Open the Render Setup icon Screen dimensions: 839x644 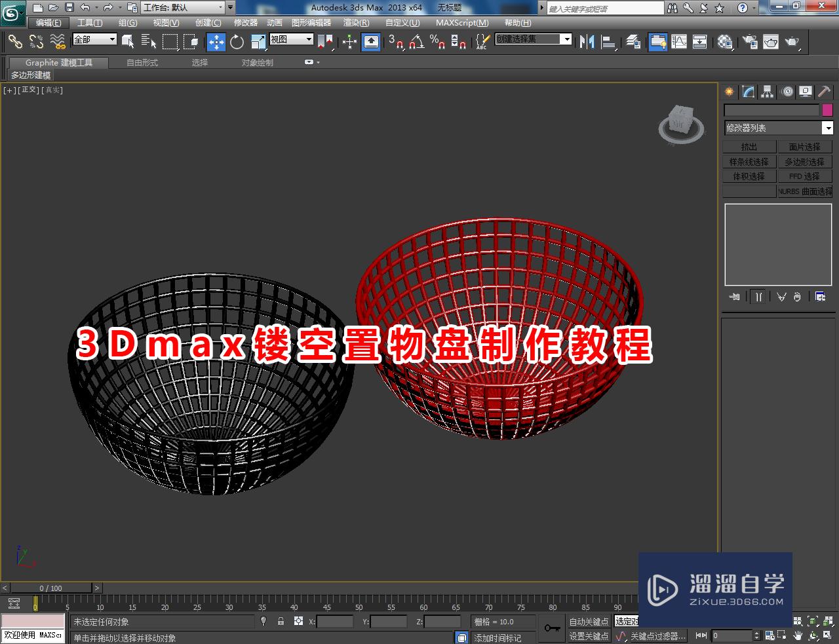(750, 42)
